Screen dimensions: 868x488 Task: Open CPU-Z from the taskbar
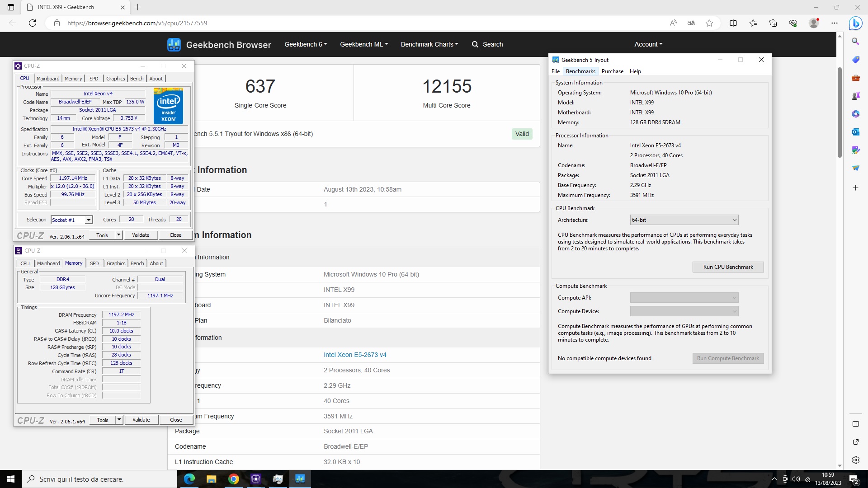tap(255, 479)
